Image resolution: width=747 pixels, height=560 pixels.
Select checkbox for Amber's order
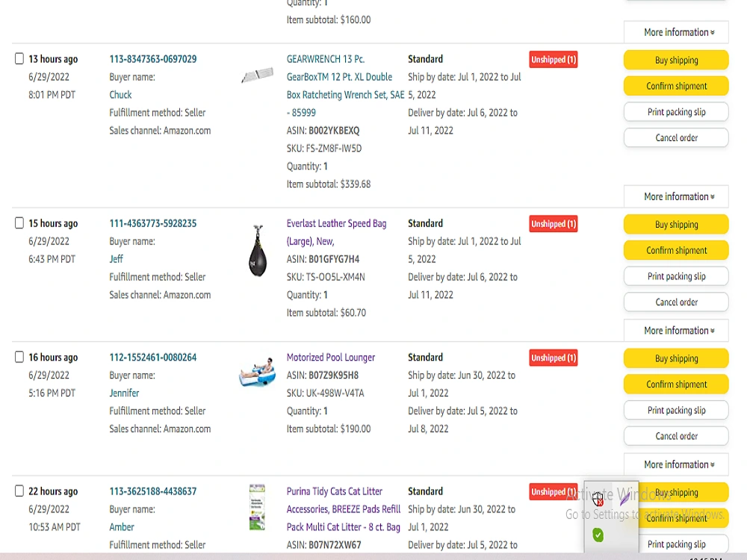pos(19,491)
